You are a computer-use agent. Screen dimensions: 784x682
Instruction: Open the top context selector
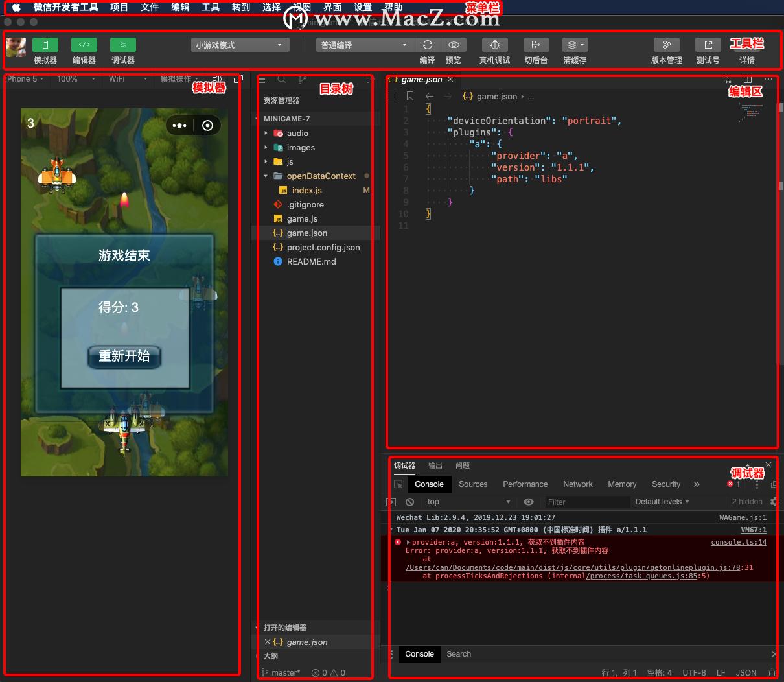tap(469, 502)
